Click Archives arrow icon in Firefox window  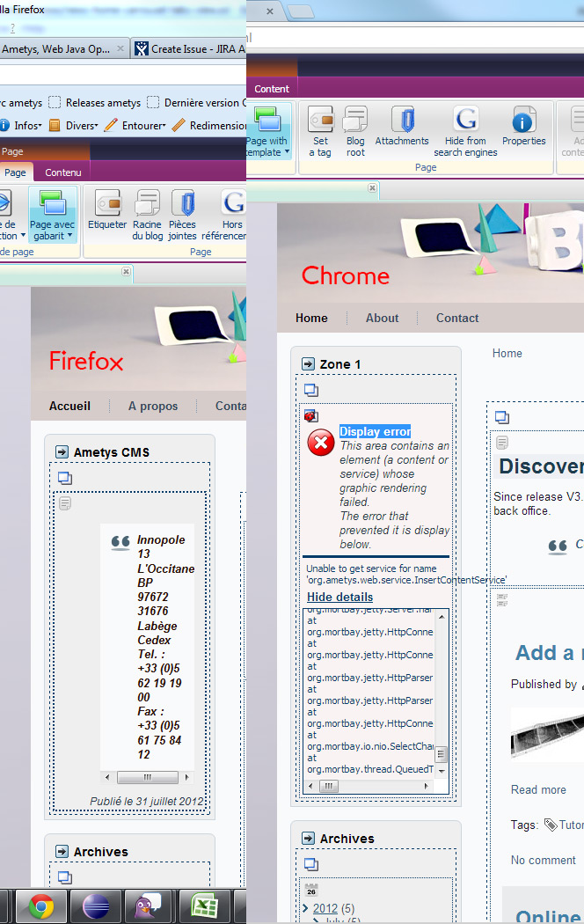(x=62, y=852)
